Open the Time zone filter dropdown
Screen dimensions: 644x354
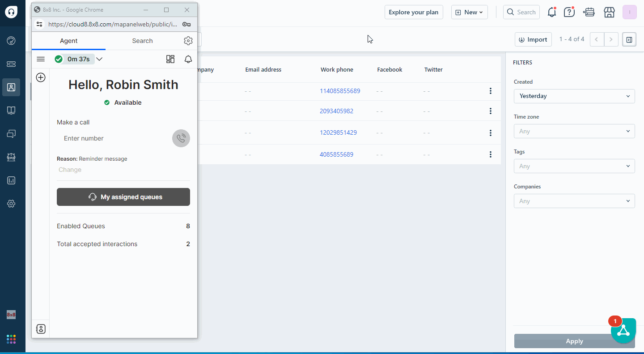(574, 131)
